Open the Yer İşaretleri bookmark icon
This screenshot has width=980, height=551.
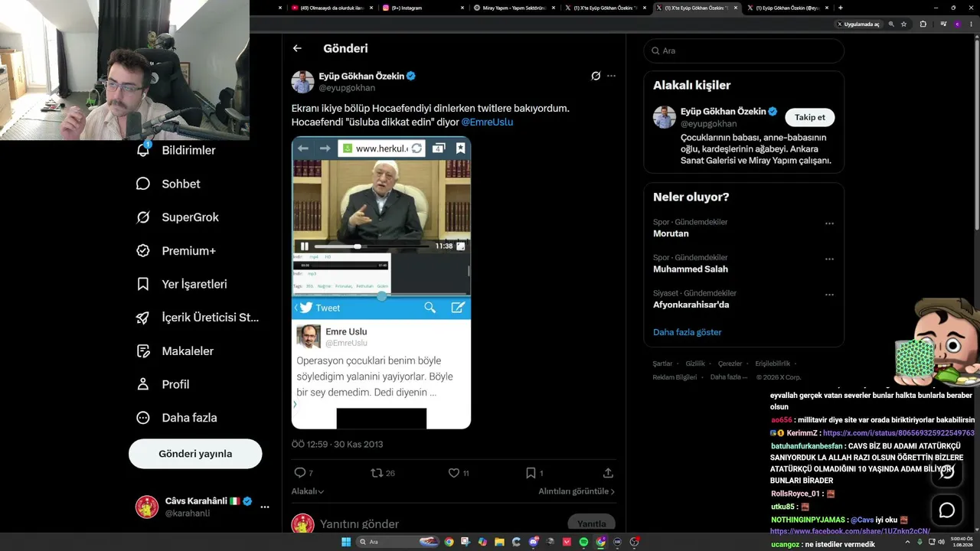pos(143,284)
